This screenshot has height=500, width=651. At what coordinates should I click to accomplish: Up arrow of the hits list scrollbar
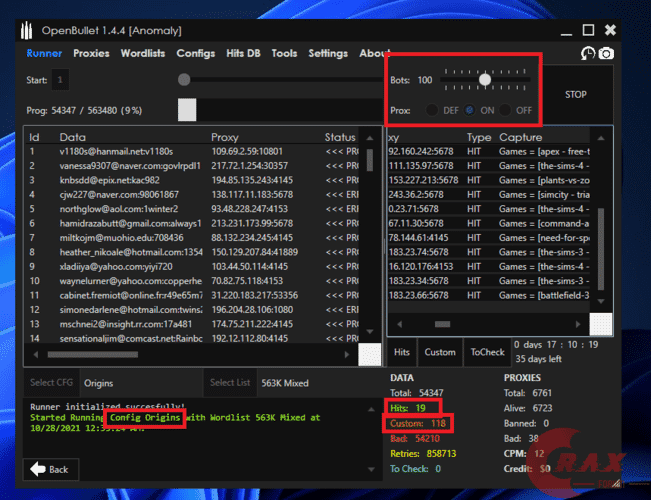601,138
